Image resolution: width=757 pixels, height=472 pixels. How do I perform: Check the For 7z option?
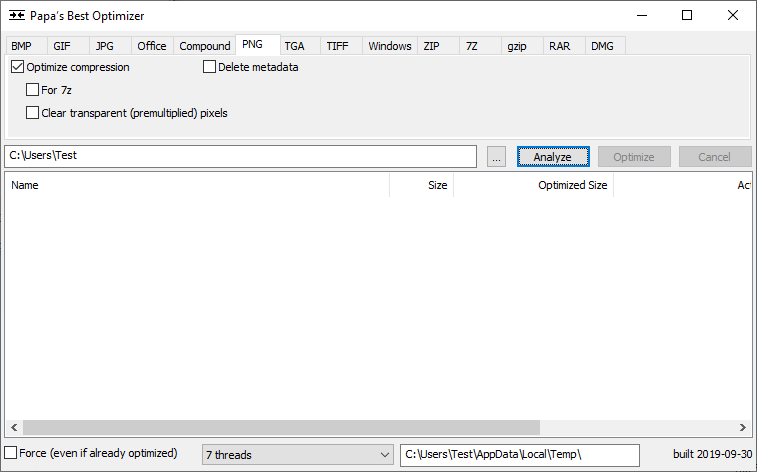(x=33, y=90)
